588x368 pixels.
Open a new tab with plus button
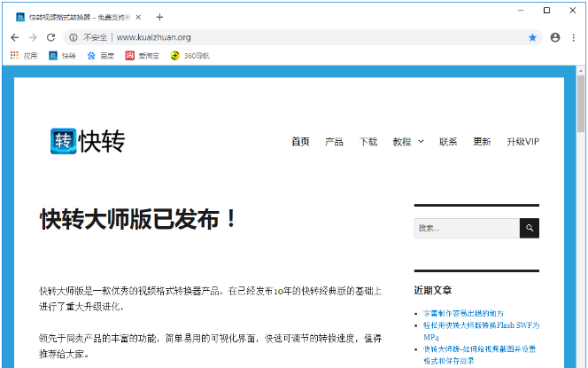[x=159, y=17]
